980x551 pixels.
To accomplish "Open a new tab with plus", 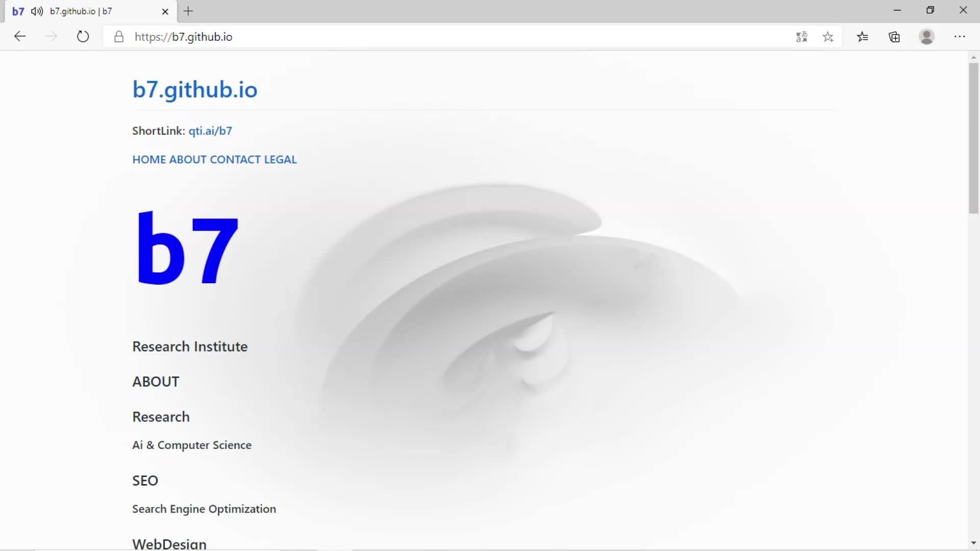I will (x=188, y=11).
